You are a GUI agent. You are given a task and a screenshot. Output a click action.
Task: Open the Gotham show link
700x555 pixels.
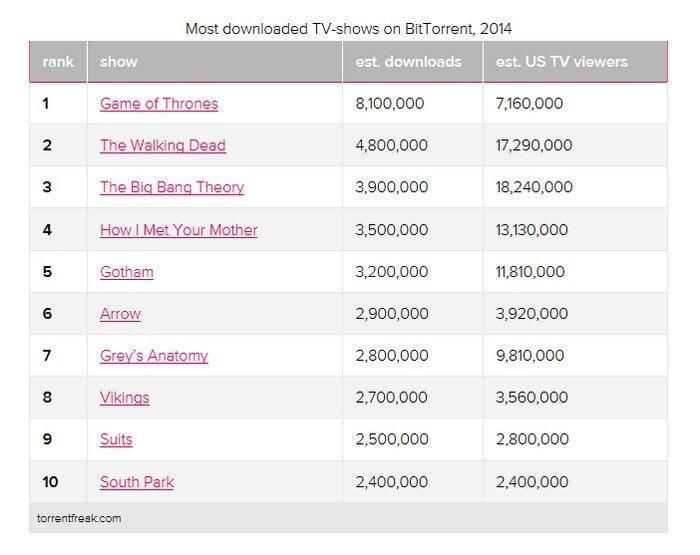pos(127,271)
